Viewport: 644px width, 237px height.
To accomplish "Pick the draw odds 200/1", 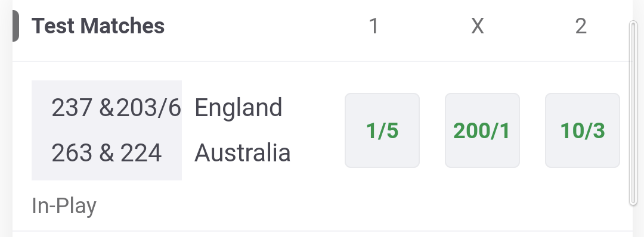I will (x=482, y=130).
